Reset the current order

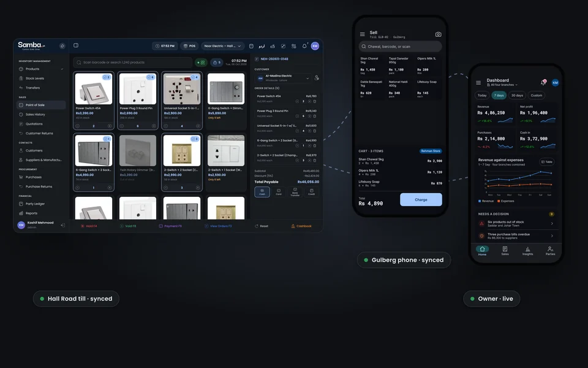click(262, 226)
